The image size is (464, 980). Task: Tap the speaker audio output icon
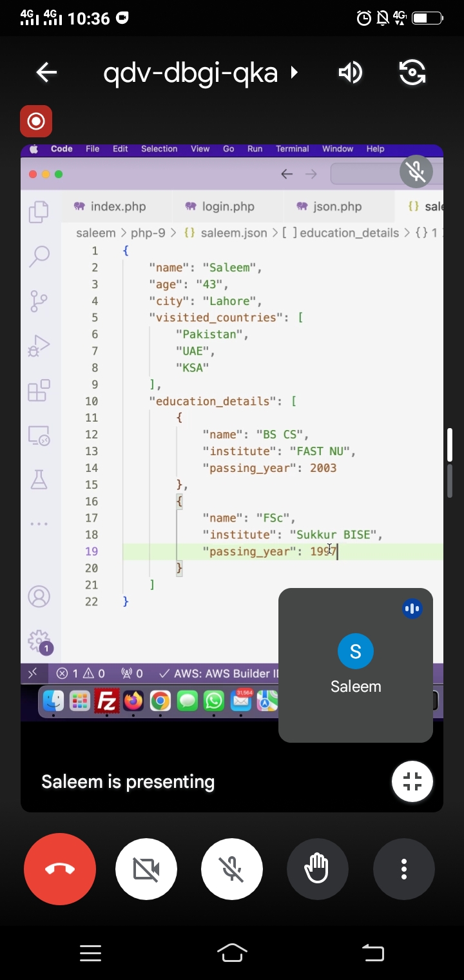tap(350, 72)
